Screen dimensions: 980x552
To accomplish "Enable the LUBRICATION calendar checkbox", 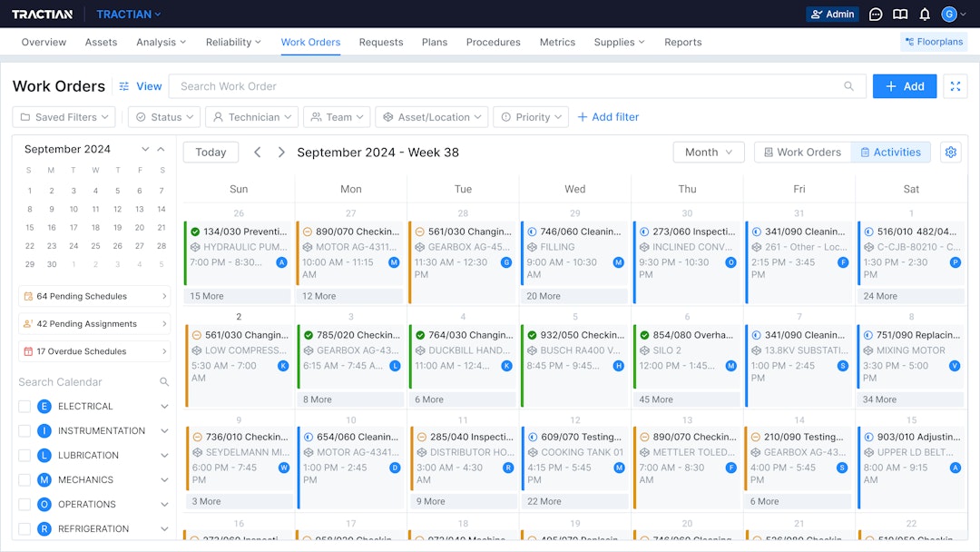I will tap(24, 455).
